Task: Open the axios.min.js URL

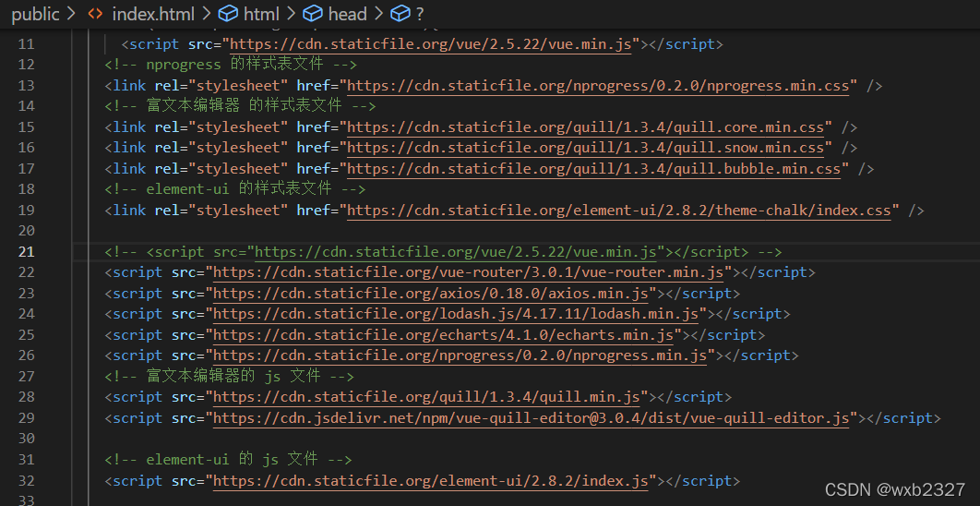Action: click(431, 294)
